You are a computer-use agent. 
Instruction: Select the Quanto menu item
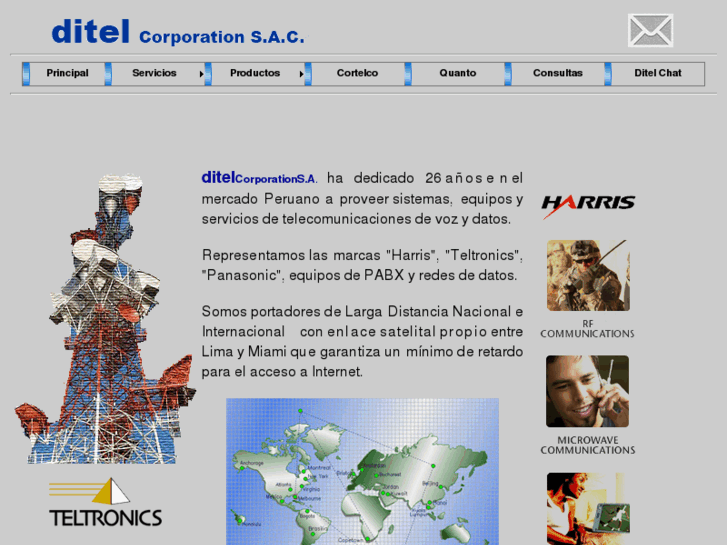pyautogui.click(x=458, y=73)
